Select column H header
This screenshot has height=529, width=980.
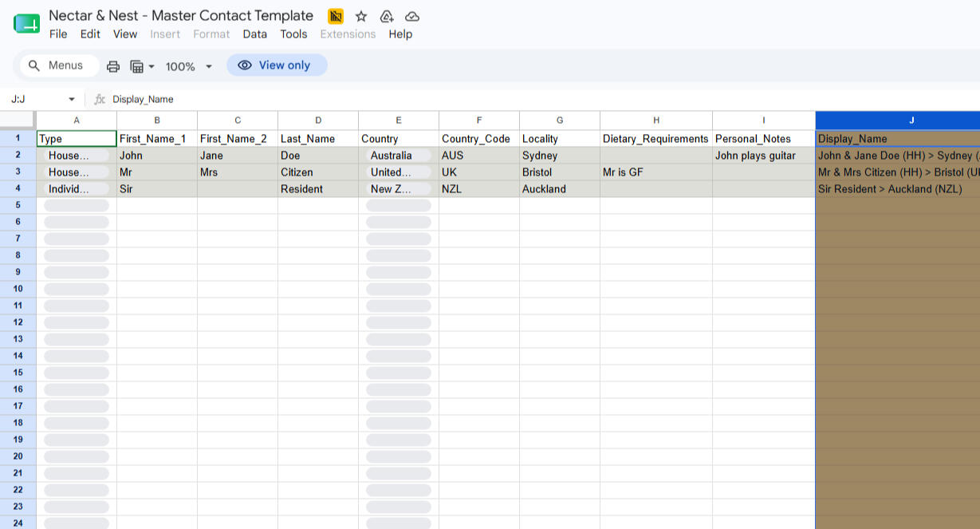656,120
